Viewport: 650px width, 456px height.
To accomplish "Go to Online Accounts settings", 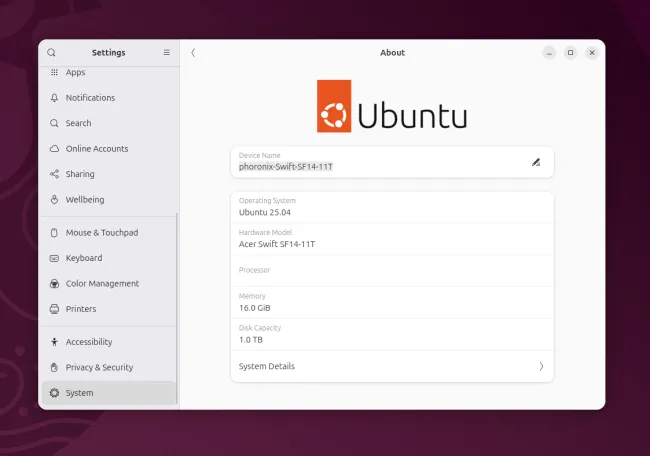I will point(97,149).
